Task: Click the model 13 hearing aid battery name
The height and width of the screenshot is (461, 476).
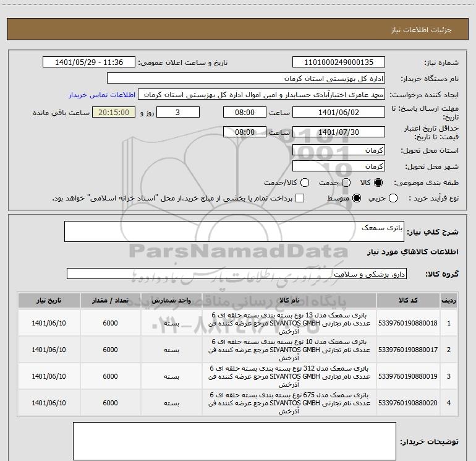Action: point(289,323)
